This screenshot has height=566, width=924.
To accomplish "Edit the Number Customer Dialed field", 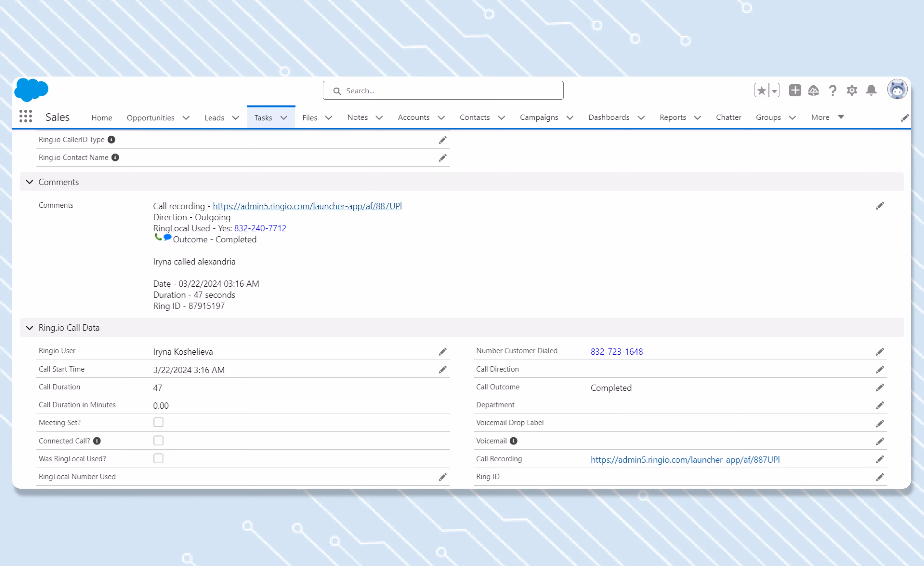I will coord(880,351).
